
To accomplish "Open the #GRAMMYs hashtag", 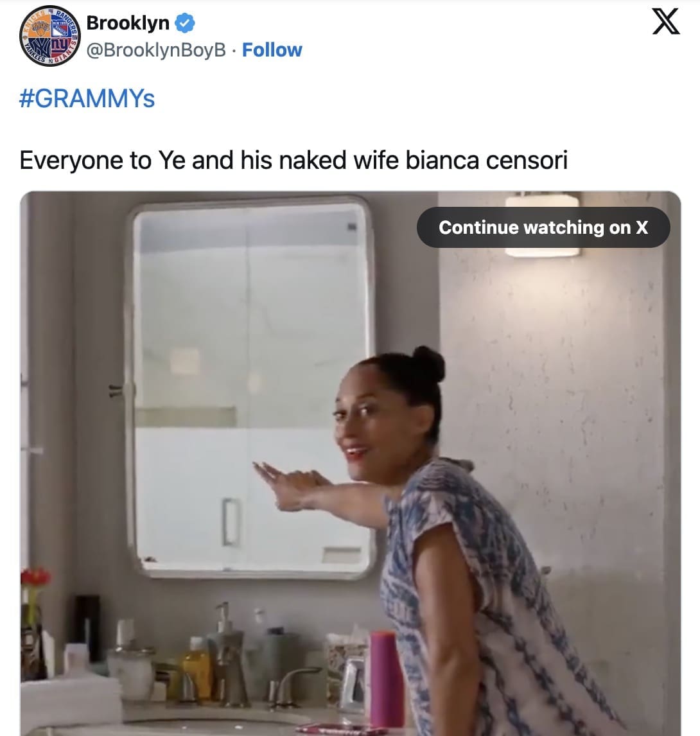I will tap(87, 98).
